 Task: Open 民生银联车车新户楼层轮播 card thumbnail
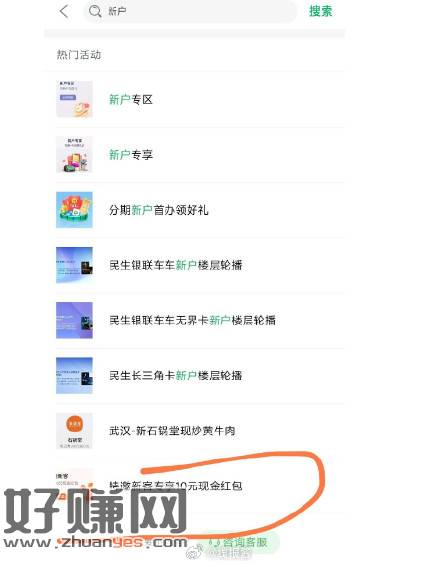point(74,265)
